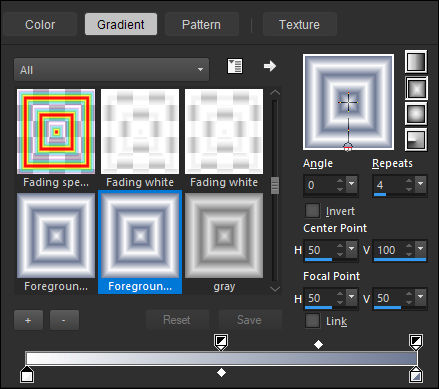
Task: Increase the Angle spinner up arrow
Action: click(340, 181)
